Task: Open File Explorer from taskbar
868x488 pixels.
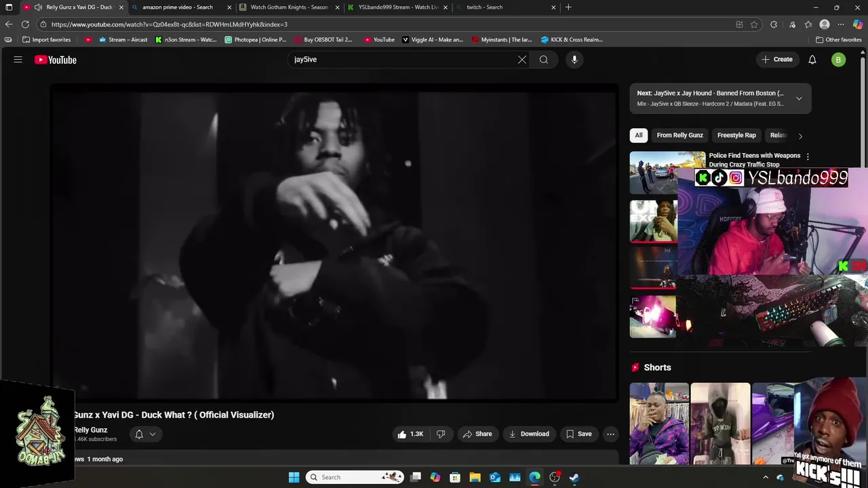Action: click(x=475, y=477)
